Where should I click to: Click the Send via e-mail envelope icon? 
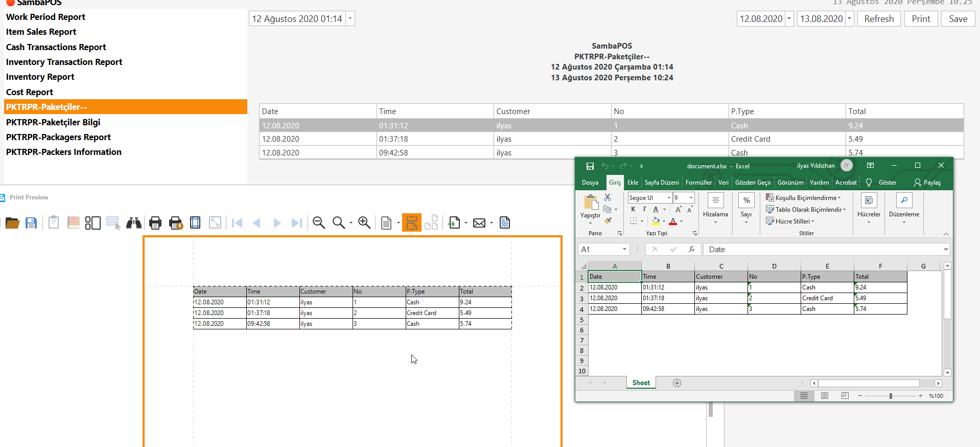tap(479, 223)
